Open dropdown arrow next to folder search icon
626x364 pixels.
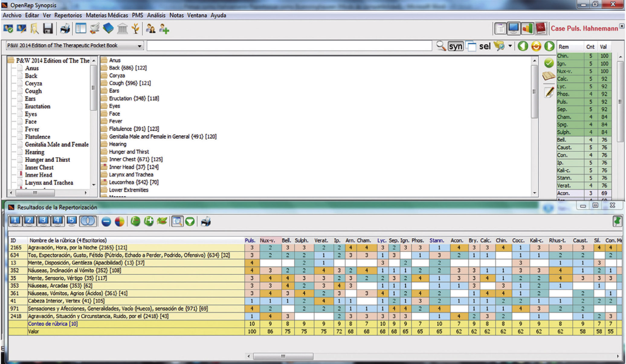(x=510, y=46)
